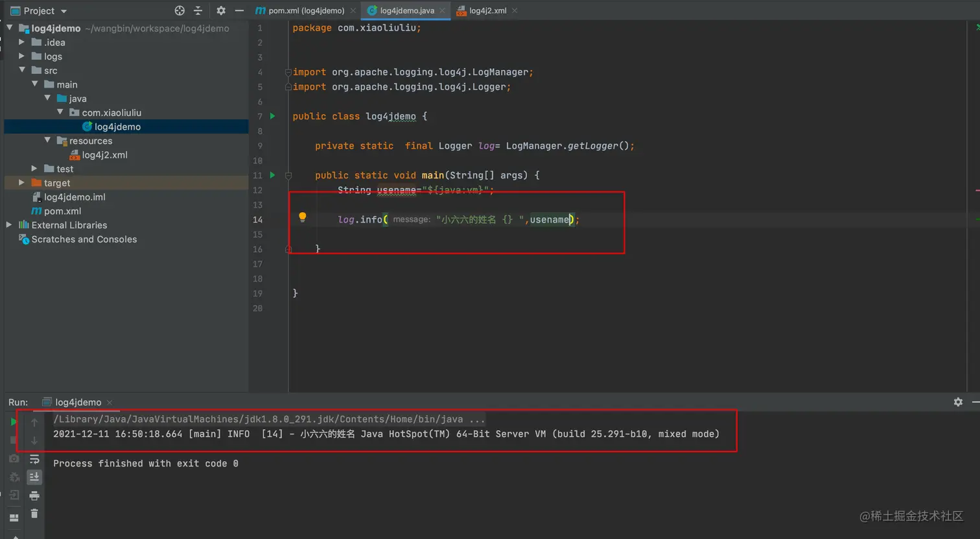Click the locate/select opened file target icon
The width and height of the screenshot is (980, 539).
click(x=180, y=10)
